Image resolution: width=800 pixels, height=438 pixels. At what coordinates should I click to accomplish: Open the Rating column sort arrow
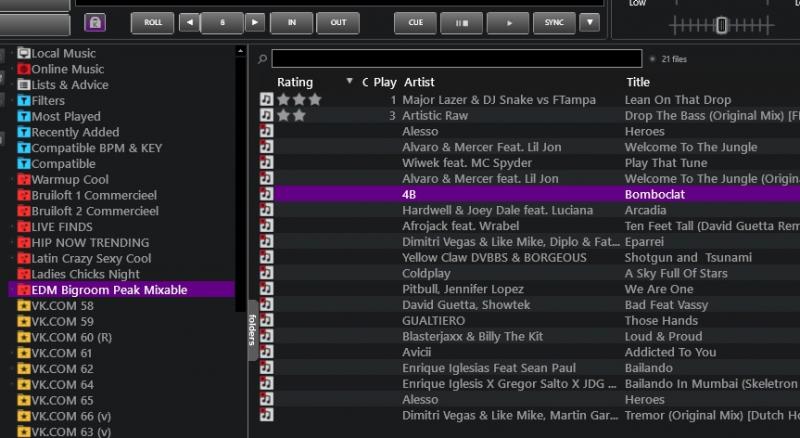pos(349,81)
